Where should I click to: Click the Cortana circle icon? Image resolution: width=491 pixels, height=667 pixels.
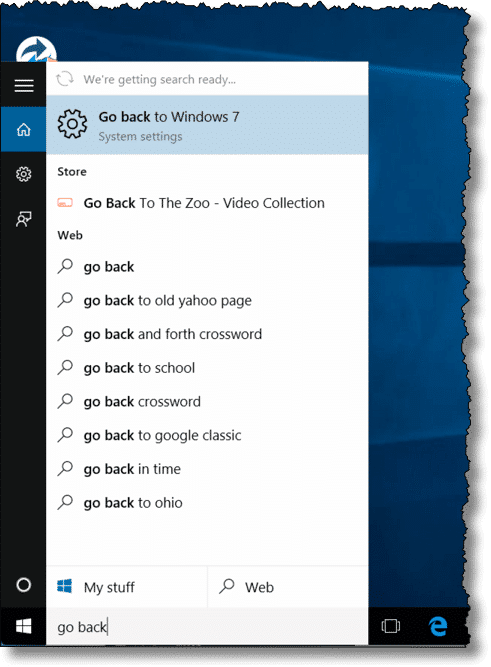23,585
